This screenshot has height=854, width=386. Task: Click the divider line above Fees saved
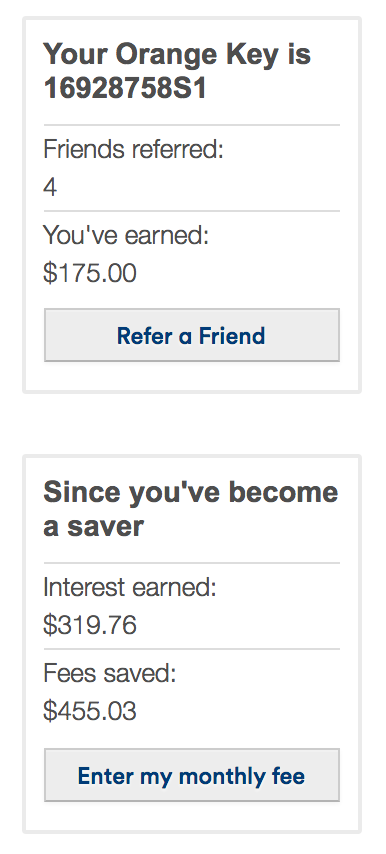pos(192,649)
